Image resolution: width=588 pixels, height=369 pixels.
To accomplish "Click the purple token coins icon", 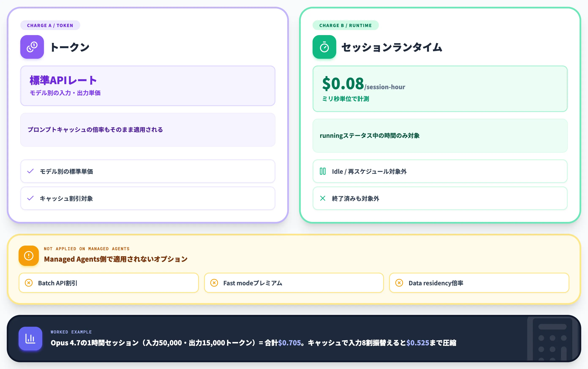I will [32, 47].
